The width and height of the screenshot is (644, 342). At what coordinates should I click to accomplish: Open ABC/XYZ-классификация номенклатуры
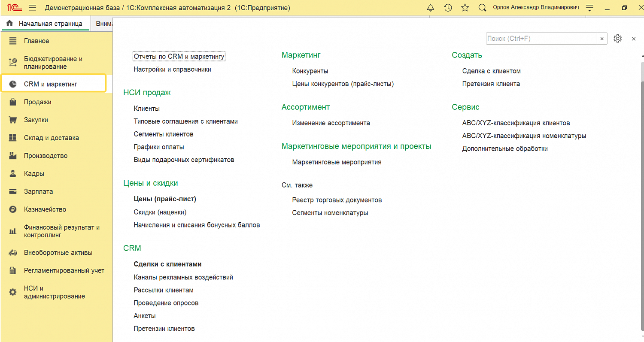(x=524, y=136)
